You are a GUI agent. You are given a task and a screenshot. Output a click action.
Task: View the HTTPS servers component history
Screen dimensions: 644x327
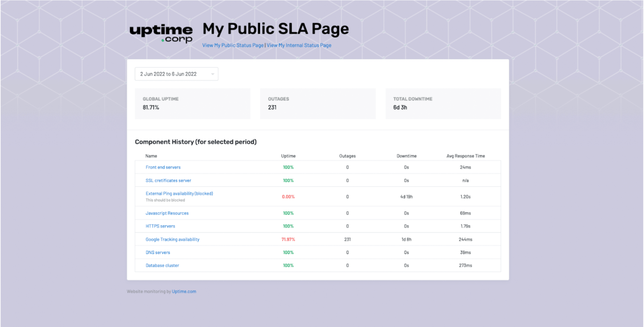[160, 226]
